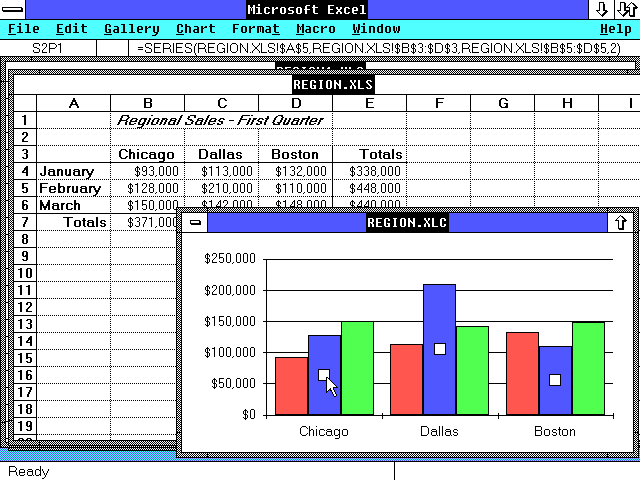Select row 1 header in REGION.XLS
Image resolution: width=640 pixels, height=480 pixels.
tap(25, 120)
